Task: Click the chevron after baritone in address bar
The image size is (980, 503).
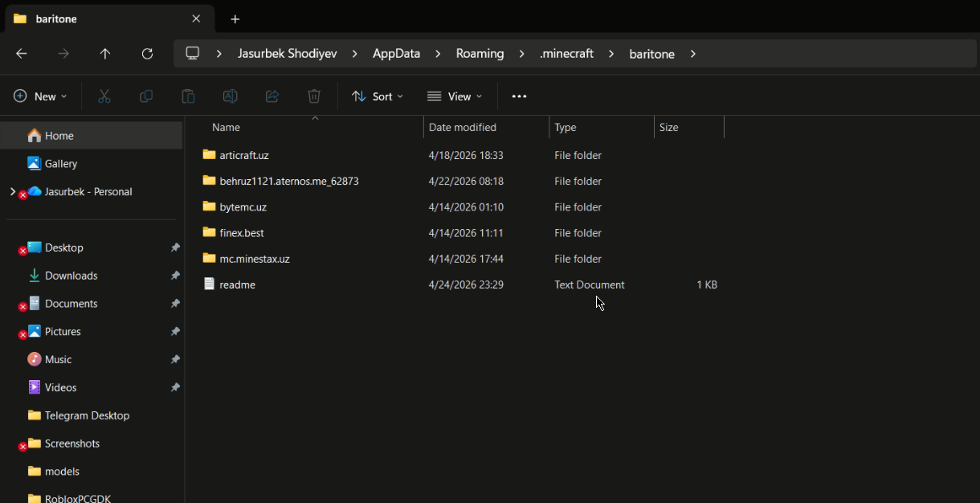Action: [693, 54]
